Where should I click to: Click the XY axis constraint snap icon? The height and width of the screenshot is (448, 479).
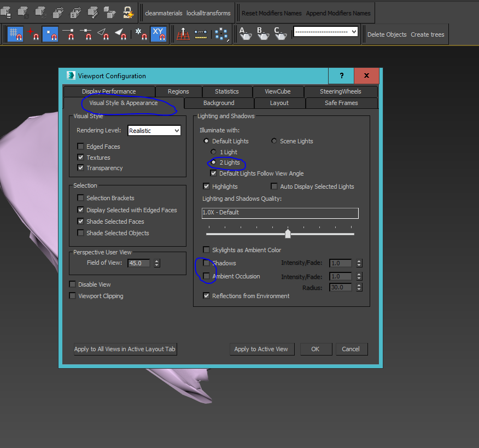click(x=158, y=34)
